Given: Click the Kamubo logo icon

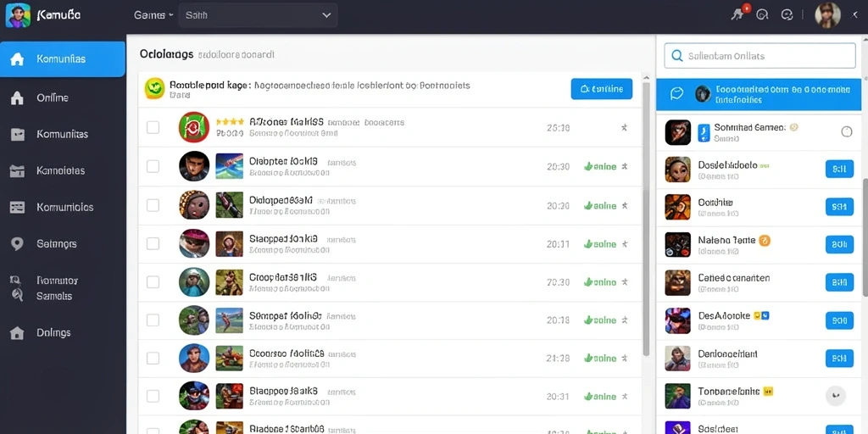Looking at the screenshot, I should [x=18, y=15].
